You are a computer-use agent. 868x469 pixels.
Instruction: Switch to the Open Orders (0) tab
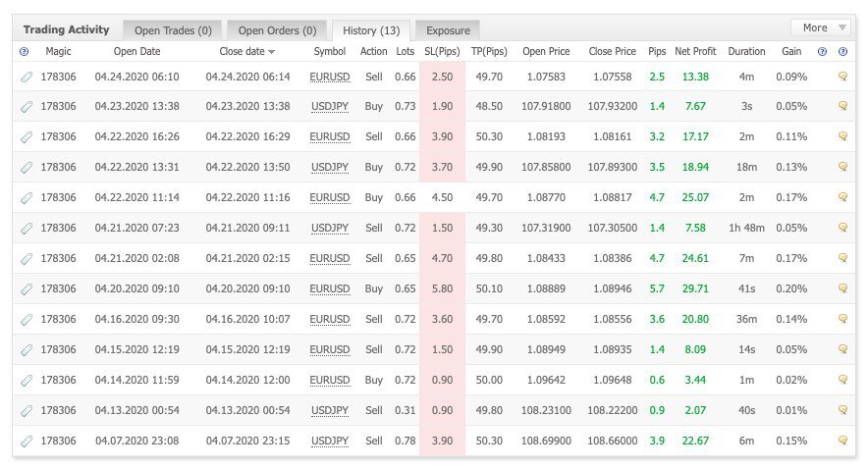[277, 30]
